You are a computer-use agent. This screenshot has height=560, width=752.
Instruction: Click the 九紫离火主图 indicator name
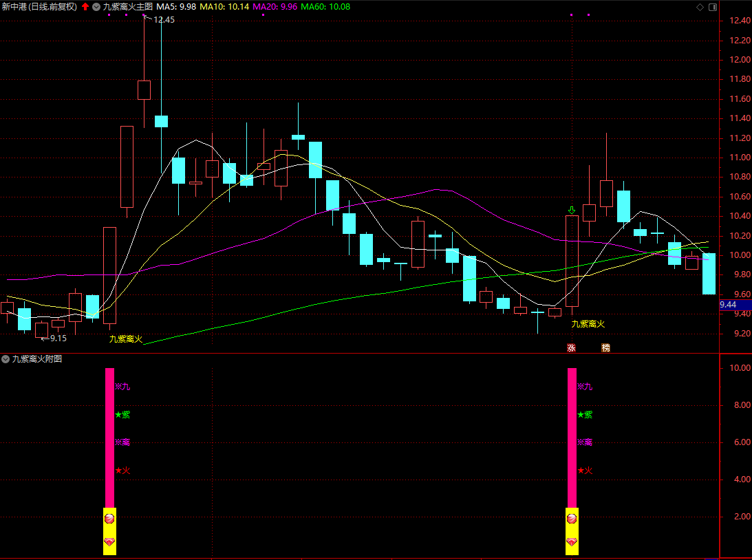(127, 7)
